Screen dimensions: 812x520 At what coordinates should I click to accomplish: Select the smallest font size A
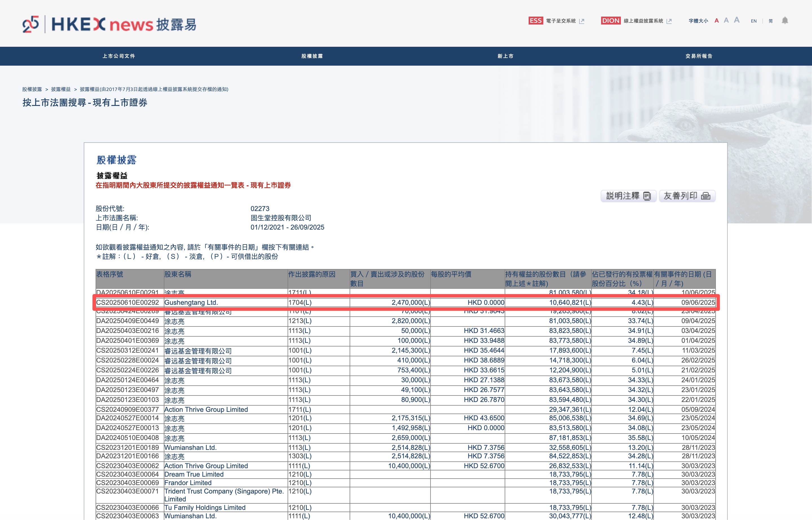point(716,21)
